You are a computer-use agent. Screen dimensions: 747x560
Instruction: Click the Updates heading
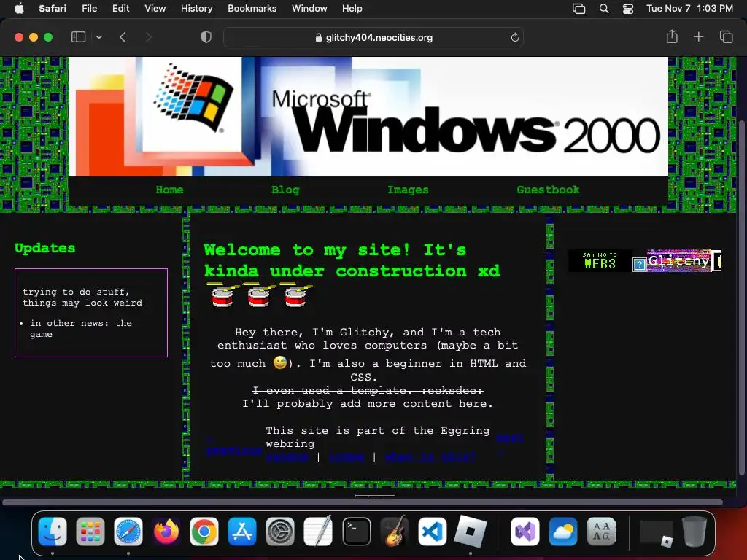(x=44, y=248)
